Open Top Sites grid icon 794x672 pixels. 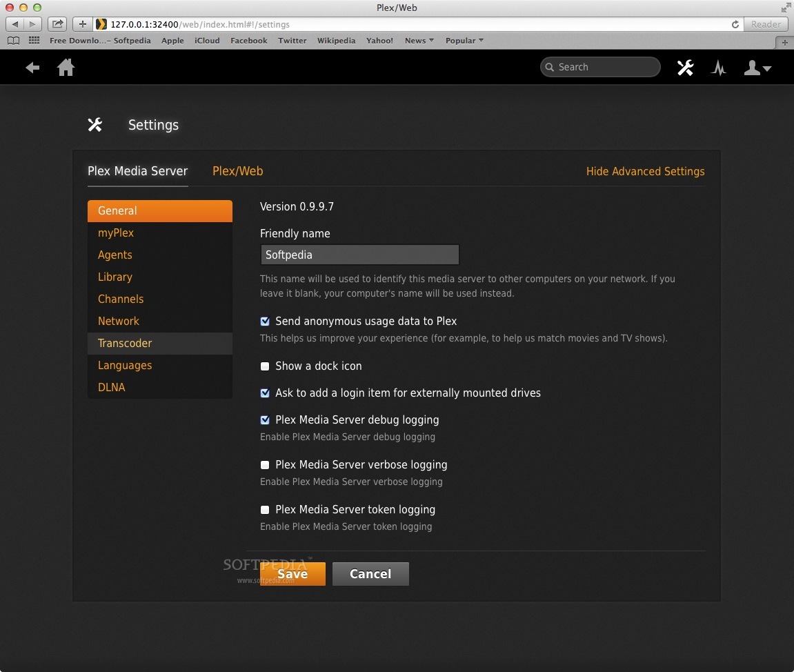[34, 41]
